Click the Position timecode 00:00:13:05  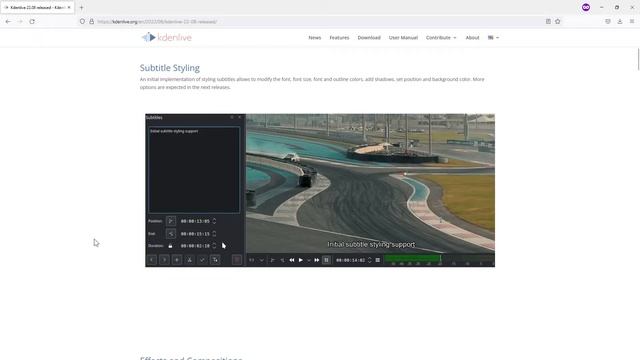tap(195, 221)
